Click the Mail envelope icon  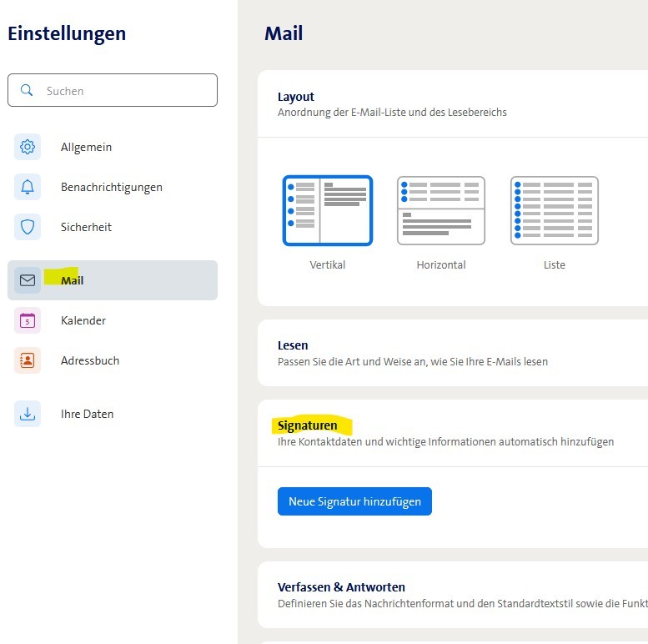tap(28, 280)
